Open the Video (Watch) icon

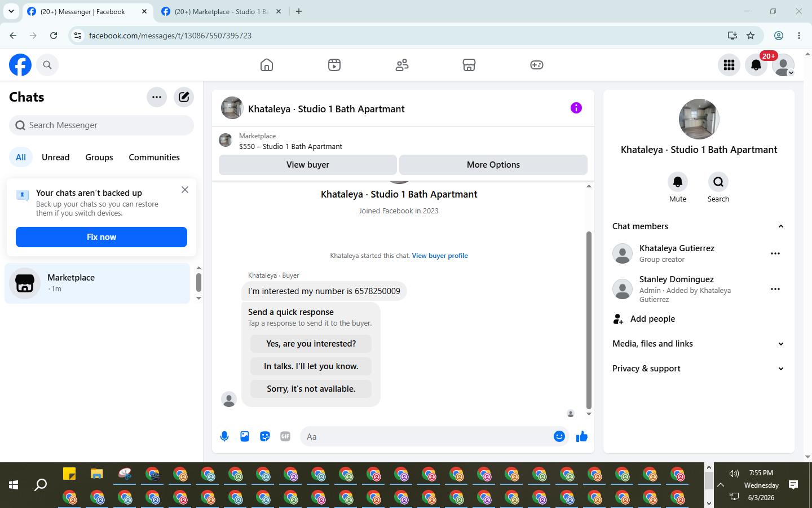tap(334, 65)
